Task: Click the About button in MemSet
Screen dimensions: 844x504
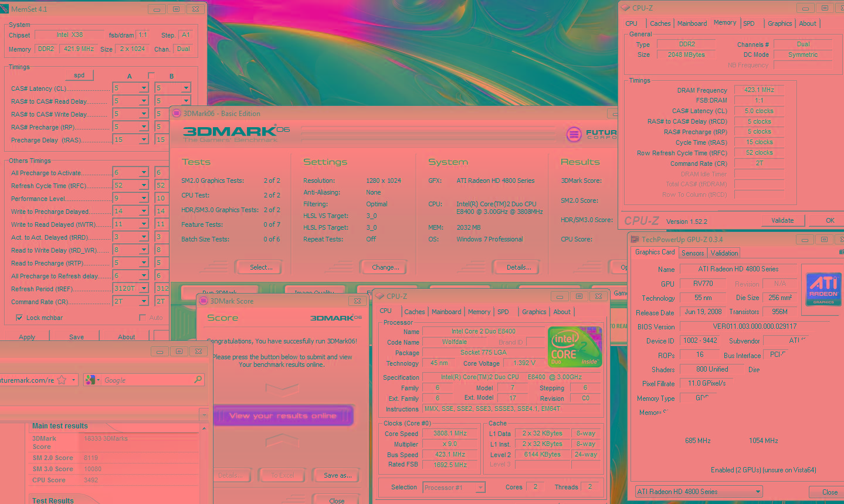Action: click(126, 337)
